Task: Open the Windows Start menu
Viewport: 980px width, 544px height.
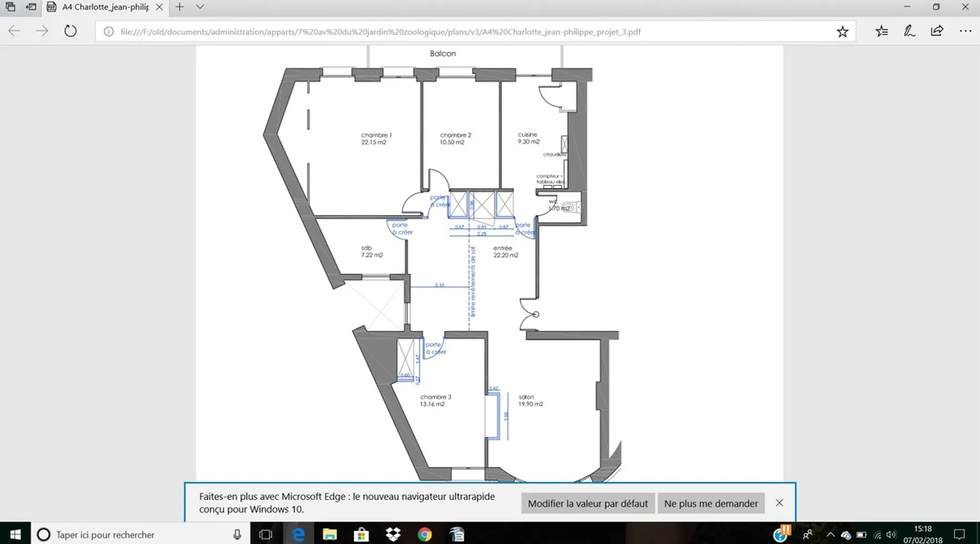Action: coord(15,534)
